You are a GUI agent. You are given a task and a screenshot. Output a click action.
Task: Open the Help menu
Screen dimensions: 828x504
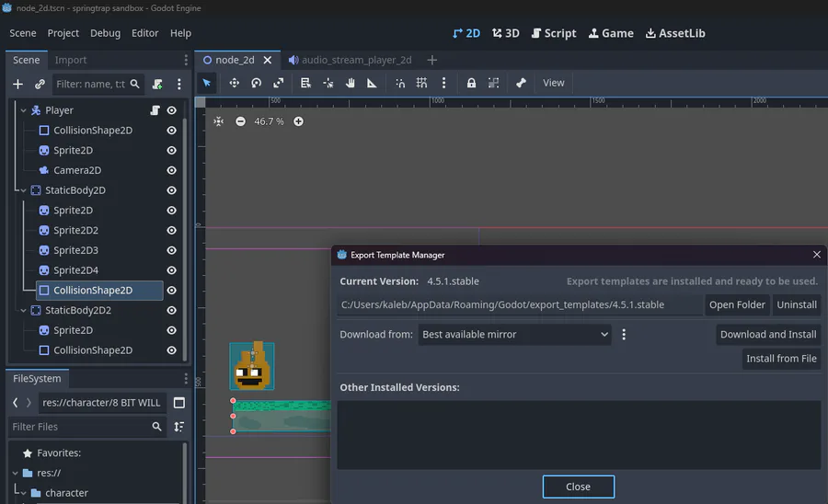(180, 33)
